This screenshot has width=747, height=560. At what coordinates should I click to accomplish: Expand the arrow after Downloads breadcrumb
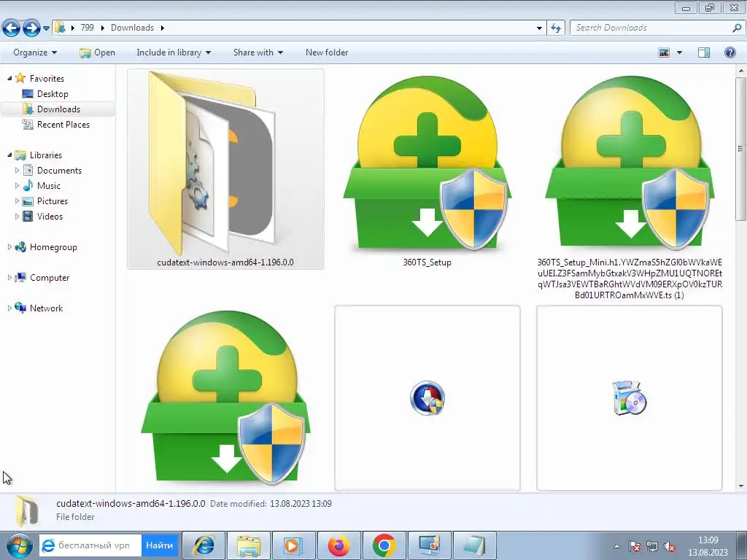point(163,28)
